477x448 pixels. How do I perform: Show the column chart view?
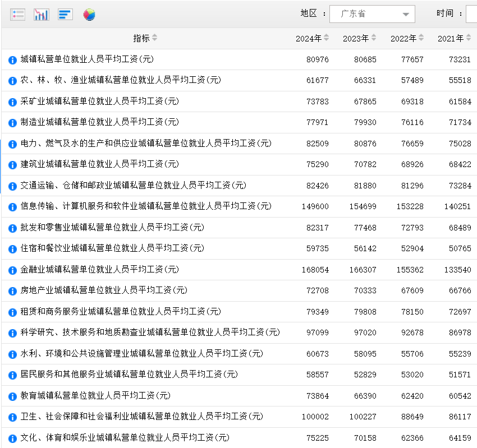[42, 14]
